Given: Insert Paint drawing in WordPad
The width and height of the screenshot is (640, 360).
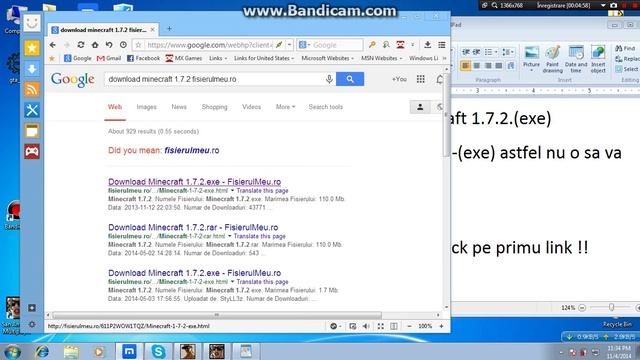Looking at the screenshot, I should tap(553, 59).
